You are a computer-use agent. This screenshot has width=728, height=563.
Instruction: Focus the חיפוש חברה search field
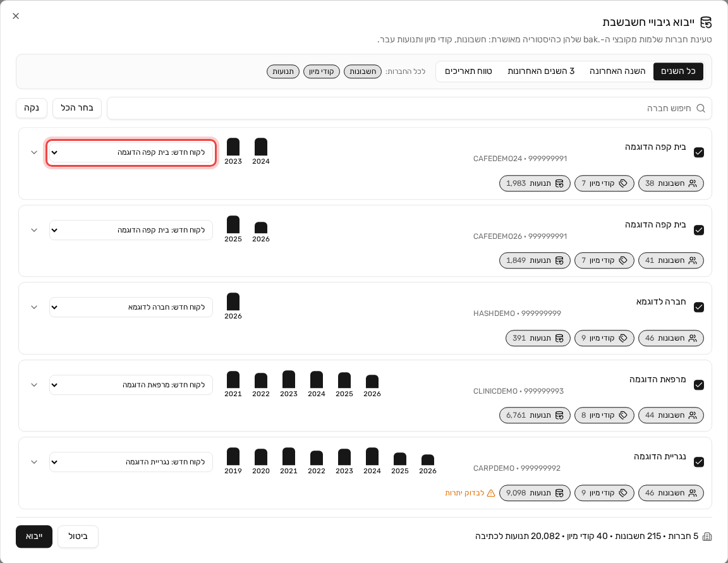pos(409,108)
